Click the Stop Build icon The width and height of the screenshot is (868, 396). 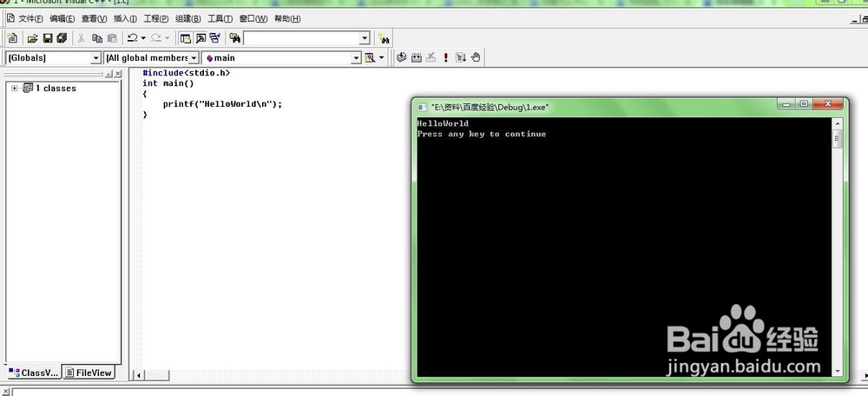point(431,57)
